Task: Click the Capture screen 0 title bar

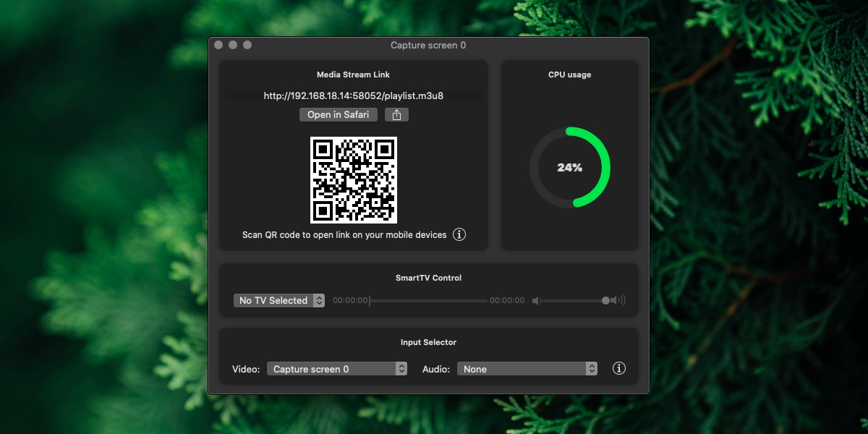Action: pos(428,45)
